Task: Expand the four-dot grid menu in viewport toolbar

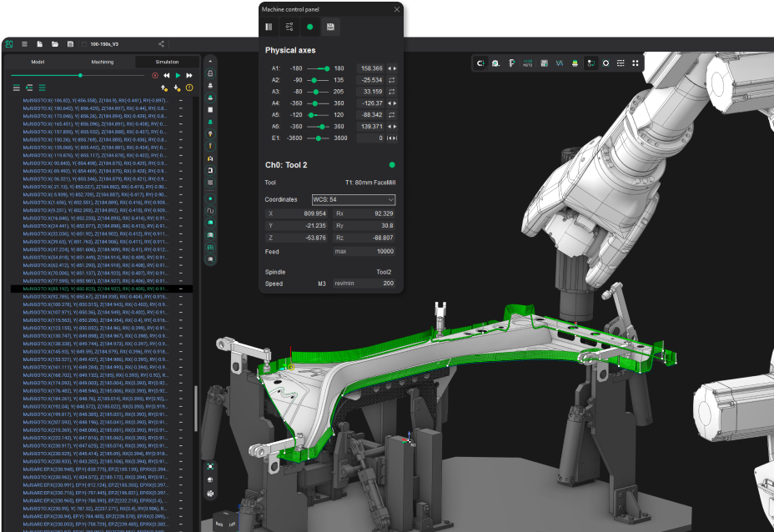Action: point(635,63)
